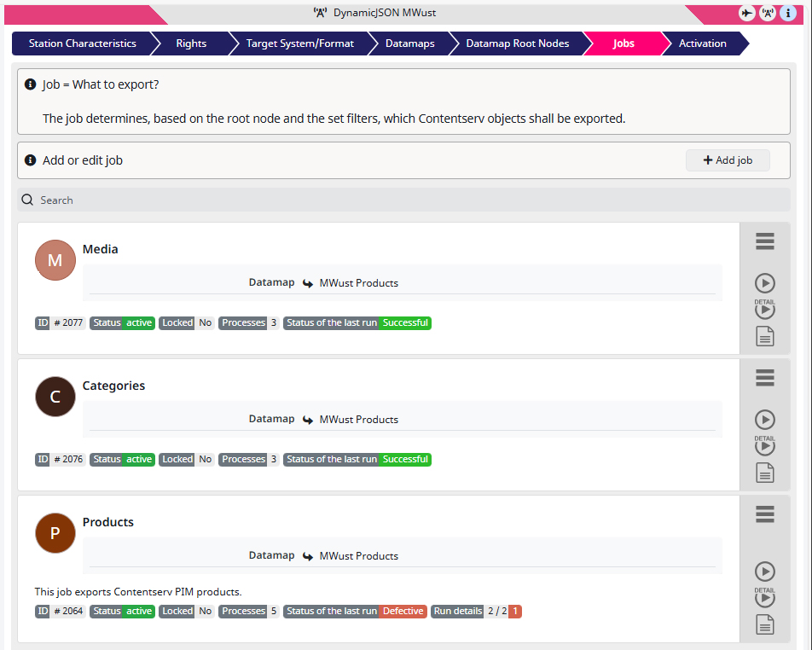The width and height of the screenshot is (812, 650).
Task: Click the magnifier icon in the search bar
Action: (27, 200)
